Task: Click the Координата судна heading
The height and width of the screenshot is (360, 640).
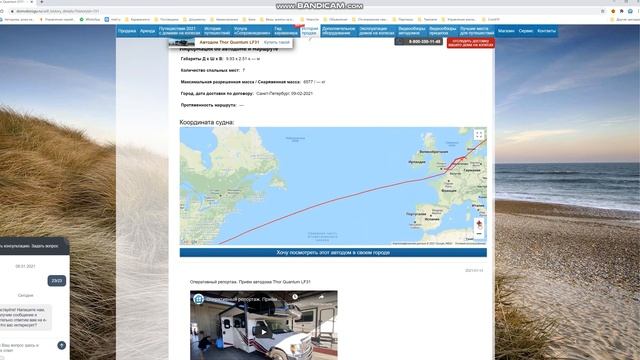Action: click(x=207, y=122)
